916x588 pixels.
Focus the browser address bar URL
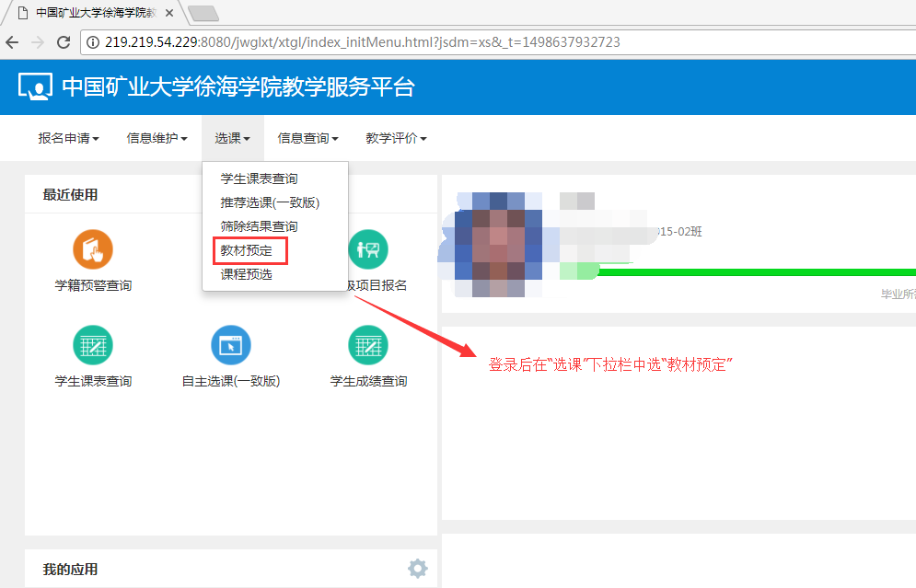(x=362, y=42)
